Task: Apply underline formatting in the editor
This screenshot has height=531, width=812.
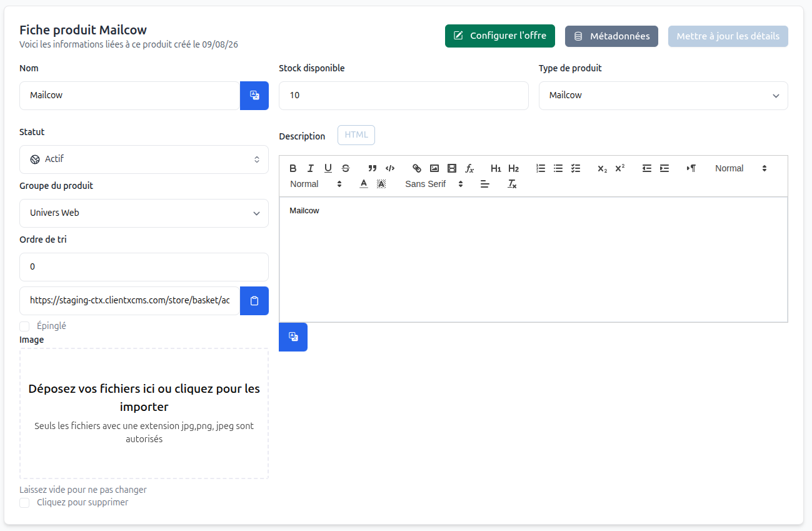Action: 328,168
